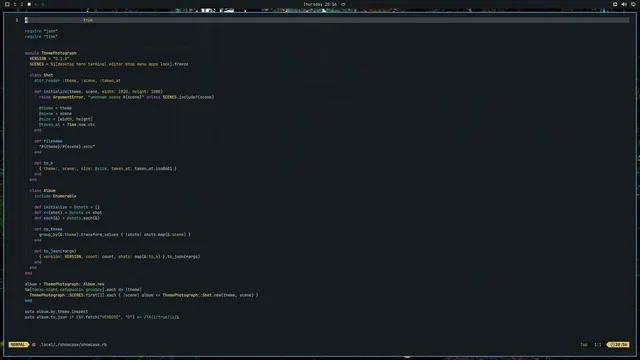
Task: Select the active workspace dot indicator
Action: 29,4
